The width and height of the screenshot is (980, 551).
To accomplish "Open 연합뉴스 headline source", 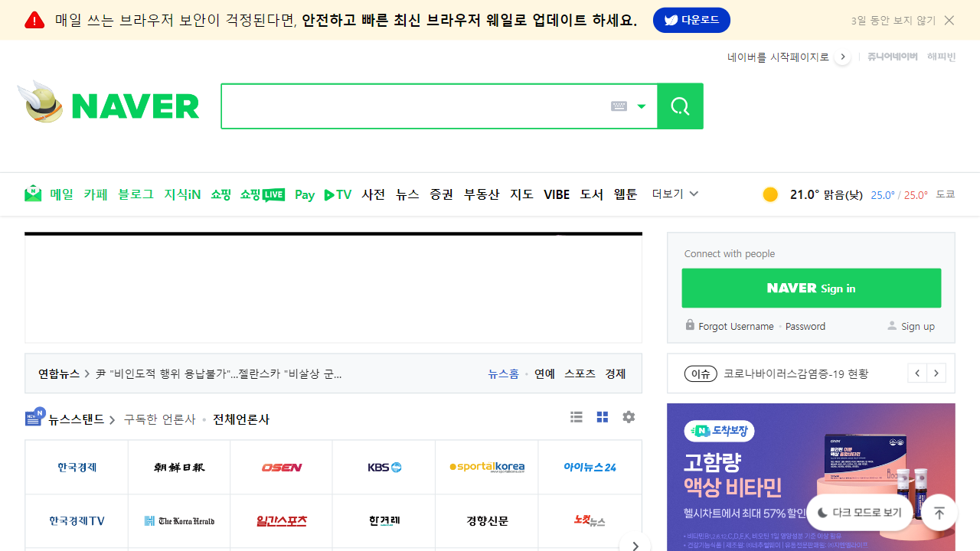I will pos(59,373).
